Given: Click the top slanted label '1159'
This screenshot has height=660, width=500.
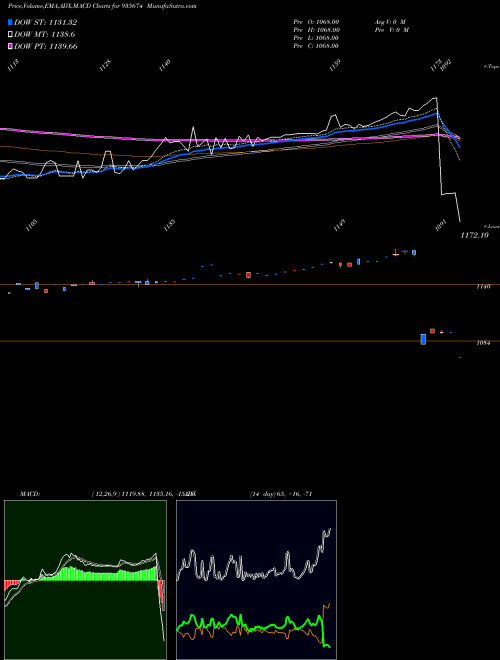Looking at the screenshot, I should (x=335, y=65).
